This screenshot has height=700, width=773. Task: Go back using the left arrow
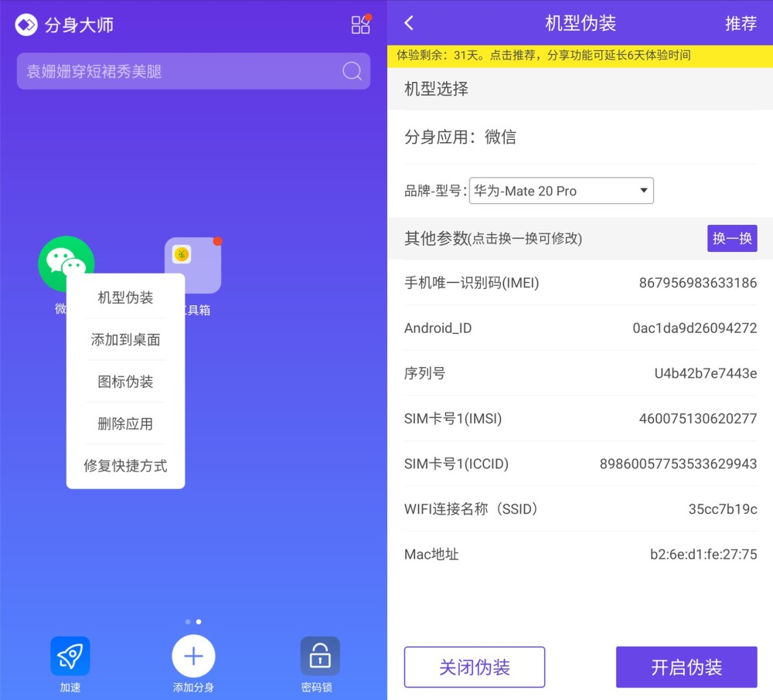coord(409,23)
